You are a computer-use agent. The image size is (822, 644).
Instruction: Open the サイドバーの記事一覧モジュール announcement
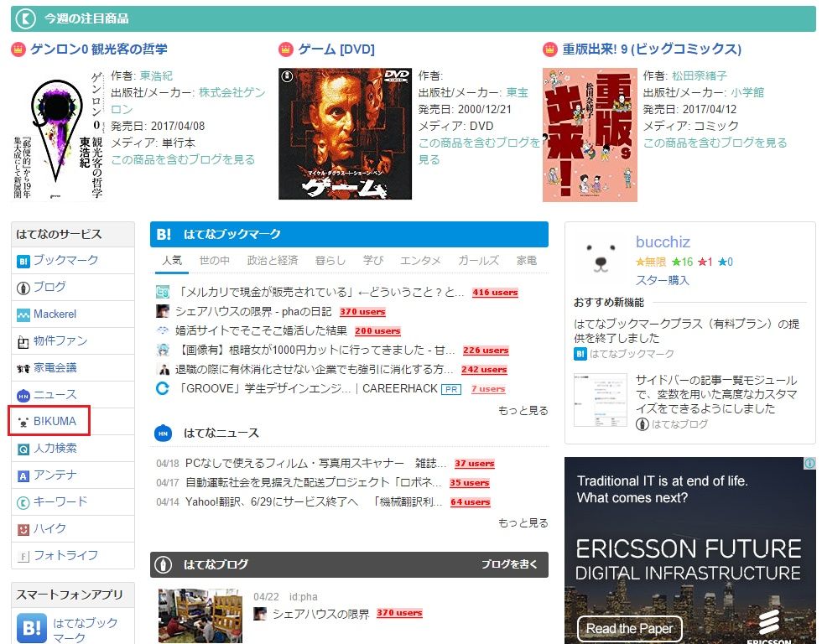[716, 394]
